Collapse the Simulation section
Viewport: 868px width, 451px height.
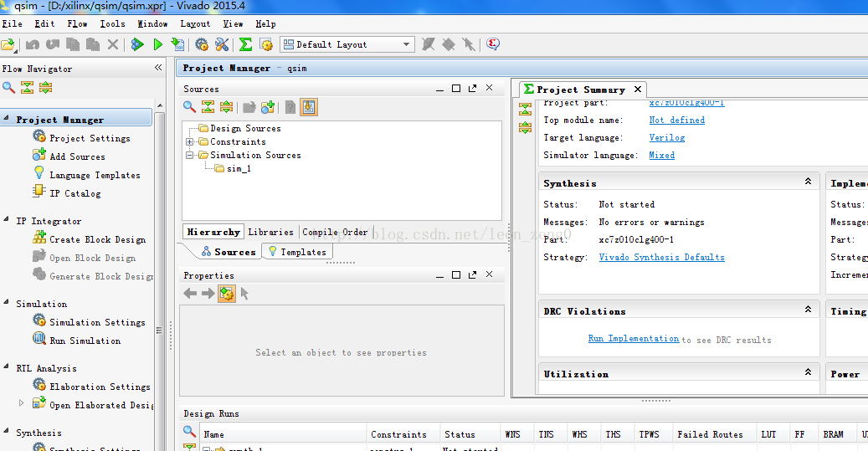click(6, 303)
